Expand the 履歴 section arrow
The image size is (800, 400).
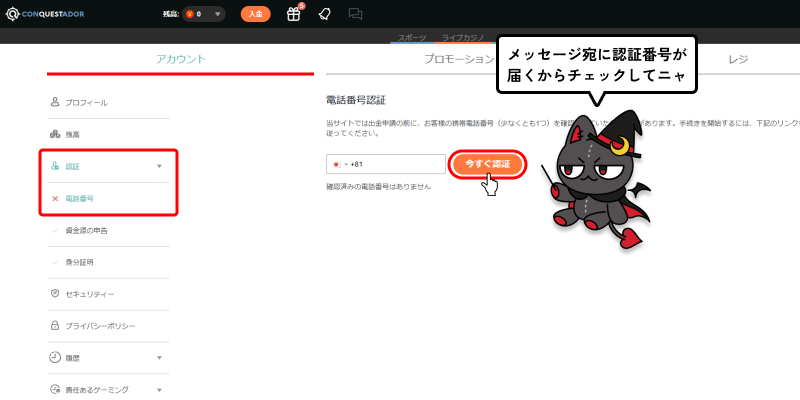(159, 358)
